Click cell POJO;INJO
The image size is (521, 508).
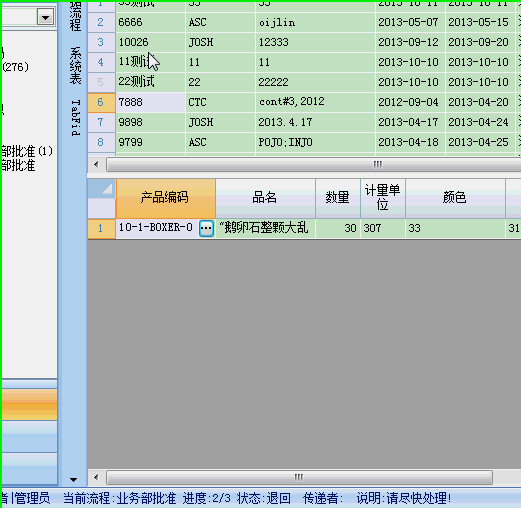pos(315,143)
